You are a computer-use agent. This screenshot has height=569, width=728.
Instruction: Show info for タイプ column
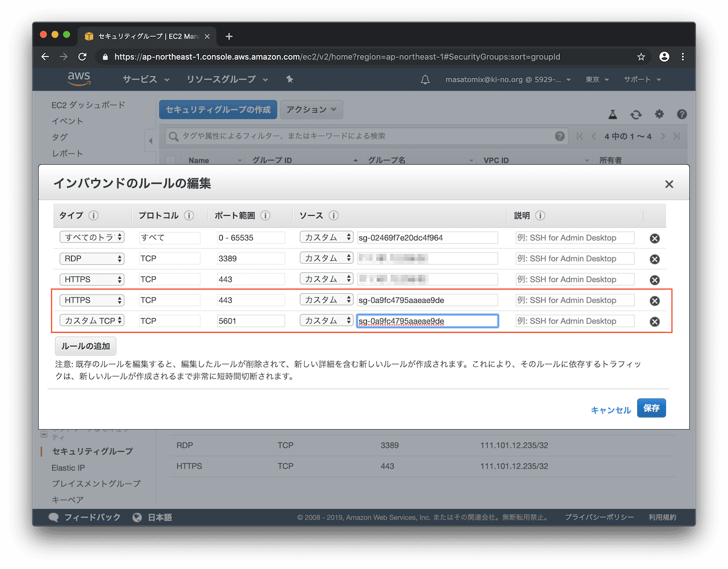[x=93, y=215]
